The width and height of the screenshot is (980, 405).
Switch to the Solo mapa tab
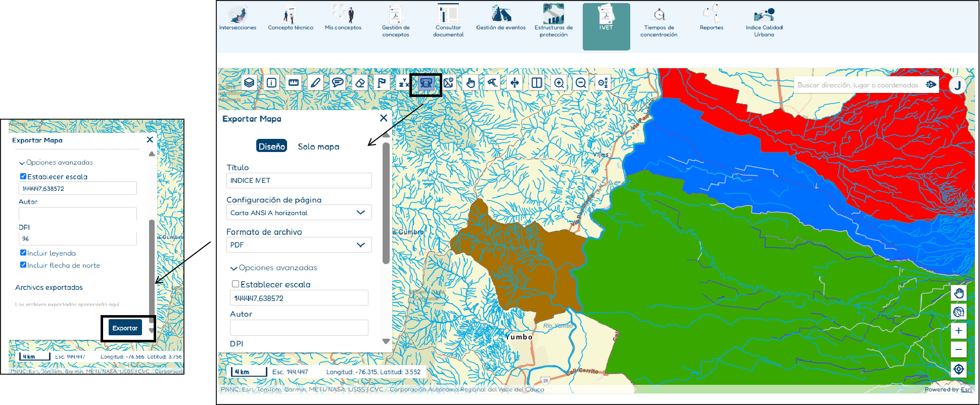pos(318,146)
